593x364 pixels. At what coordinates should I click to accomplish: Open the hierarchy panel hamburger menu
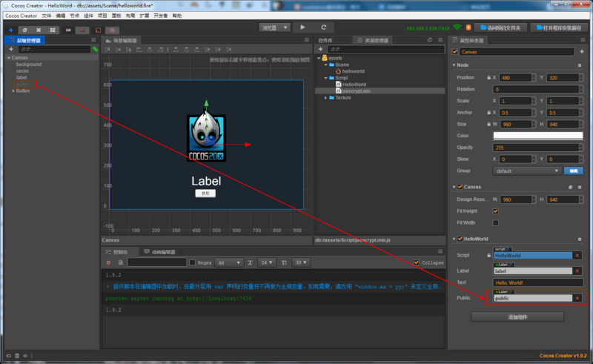pos(93,40)
